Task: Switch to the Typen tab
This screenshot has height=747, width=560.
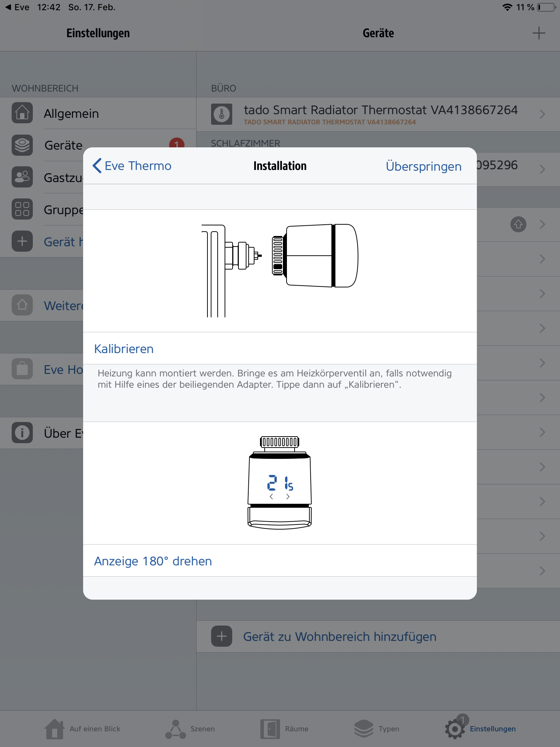Action: 377,729
